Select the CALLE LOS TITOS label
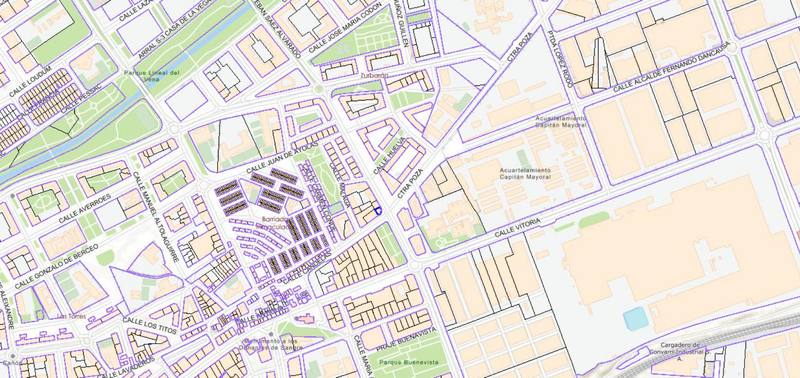This screenshot has height=378, width=800. point(149,325)
